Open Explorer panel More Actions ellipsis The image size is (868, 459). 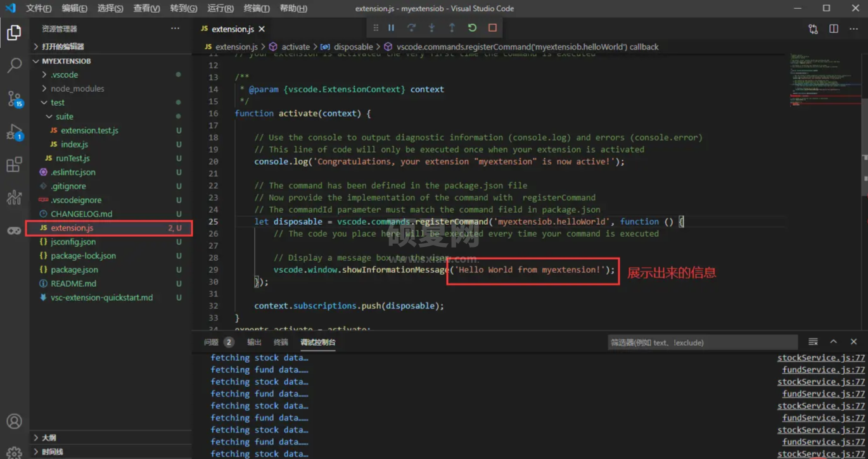coord(175,28)
